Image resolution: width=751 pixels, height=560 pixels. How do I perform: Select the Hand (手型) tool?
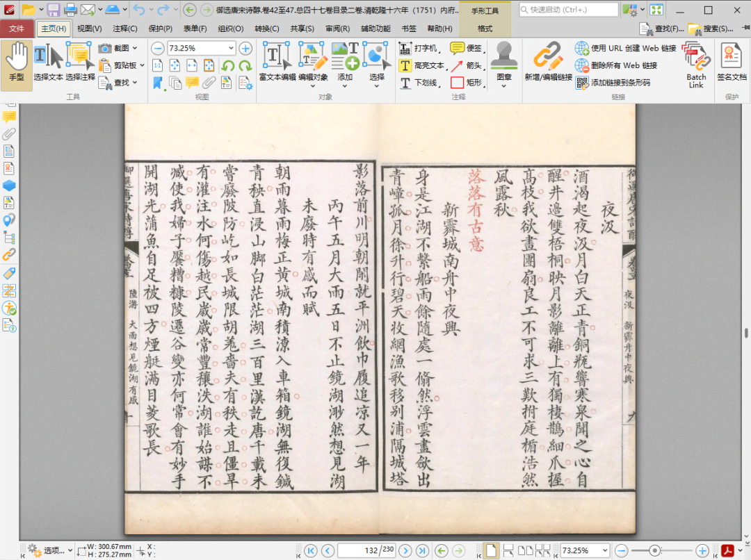click(x=17, y=65)
